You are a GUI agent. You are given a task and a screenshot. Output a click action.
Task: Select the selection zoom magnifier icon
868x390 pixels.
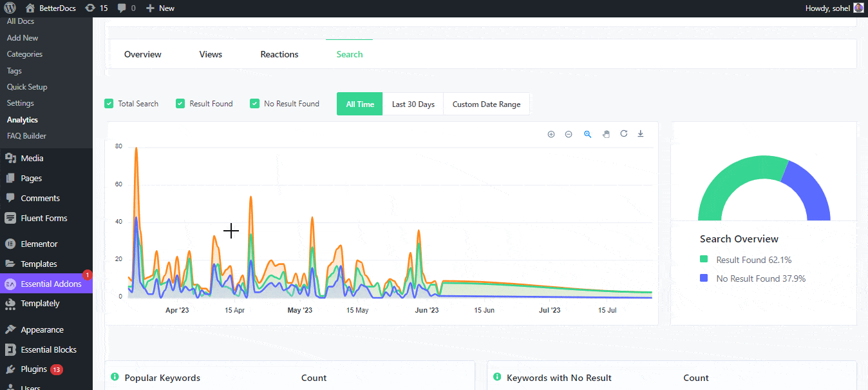(x=587, y=133)
